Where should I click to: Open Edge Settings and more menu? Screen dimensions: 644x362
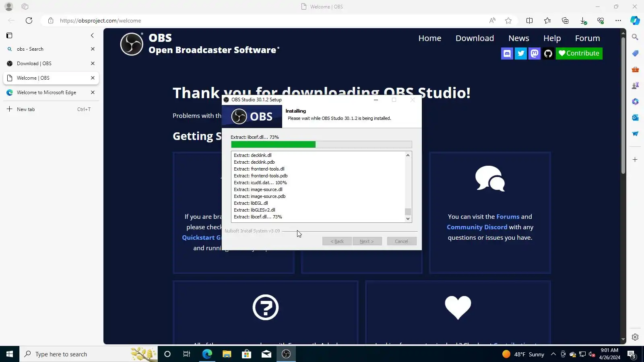pyautogui.click(x=618, y=21)
